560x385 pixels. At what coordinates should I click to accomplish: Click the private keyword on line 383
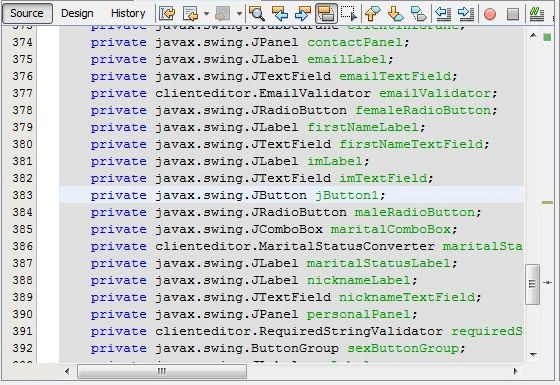point(119,195)
